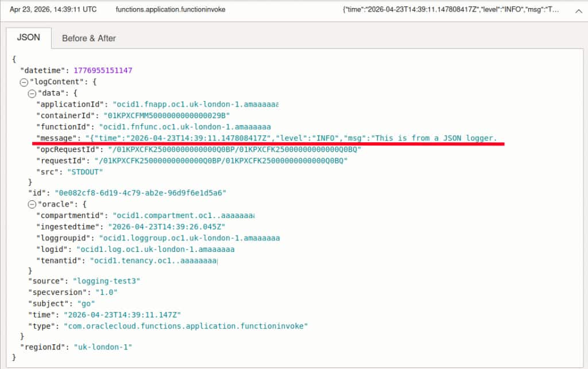Click the truncated message preview in header
Screen dimensions: 588x369
(x=451, y=10)
